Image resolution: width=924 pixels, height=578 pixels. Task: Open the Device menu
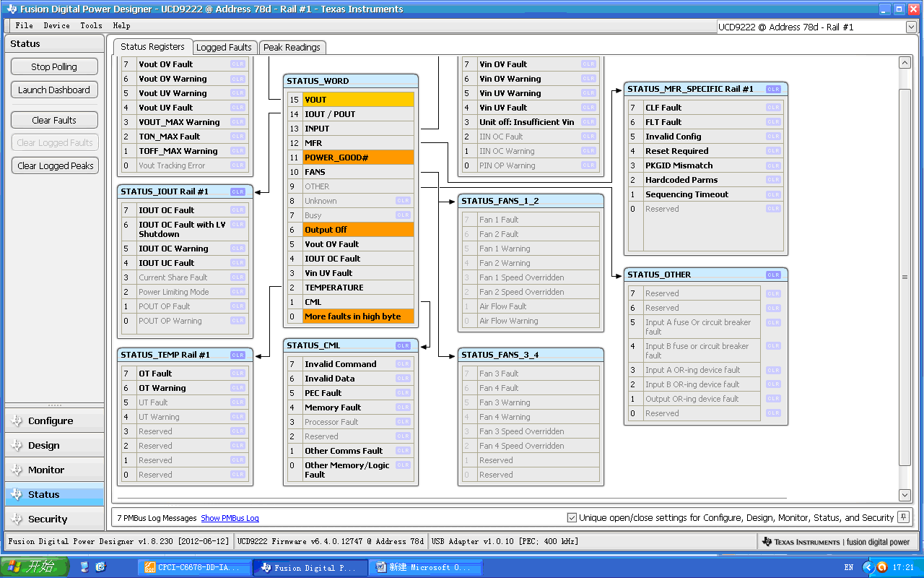point(56,25)
